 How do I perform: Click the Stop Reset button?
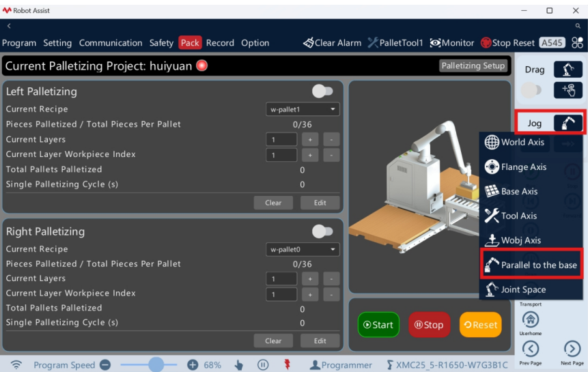[507, 43]
